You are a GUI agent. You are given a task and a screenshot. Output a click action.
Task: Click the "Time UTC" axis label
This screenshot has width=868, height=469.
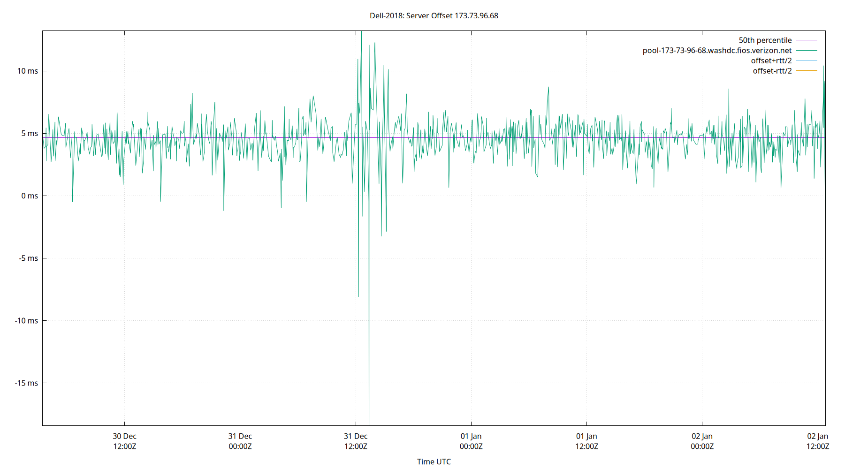(x=434, y=461)
